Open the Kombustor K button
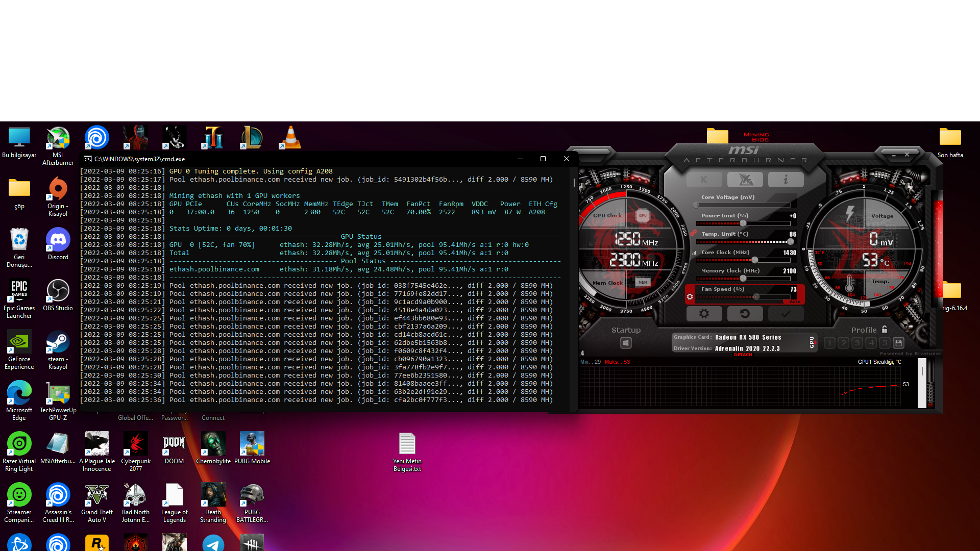 [704, 180]
